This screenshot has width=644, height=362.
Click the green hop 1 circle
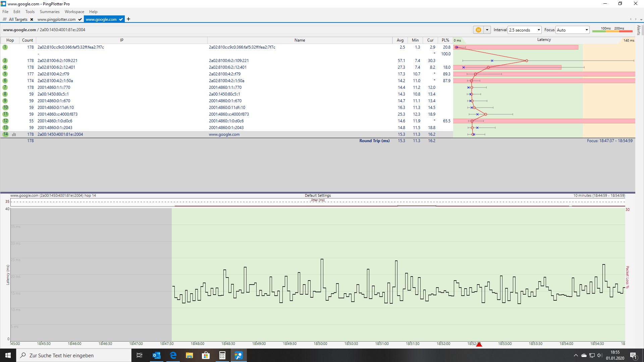click(x=5, y=47)
